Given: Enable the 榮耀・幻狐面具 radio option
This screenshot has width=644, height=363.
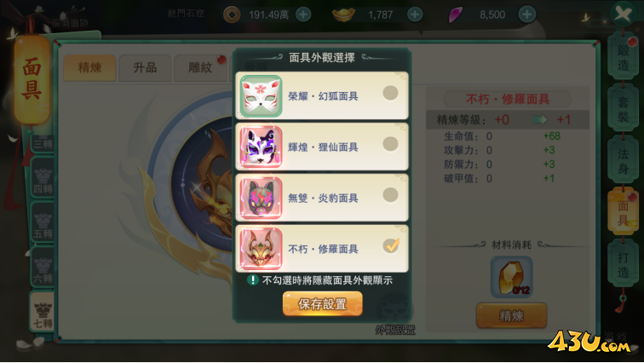Looking at the screenshot, I should point(390,93).
